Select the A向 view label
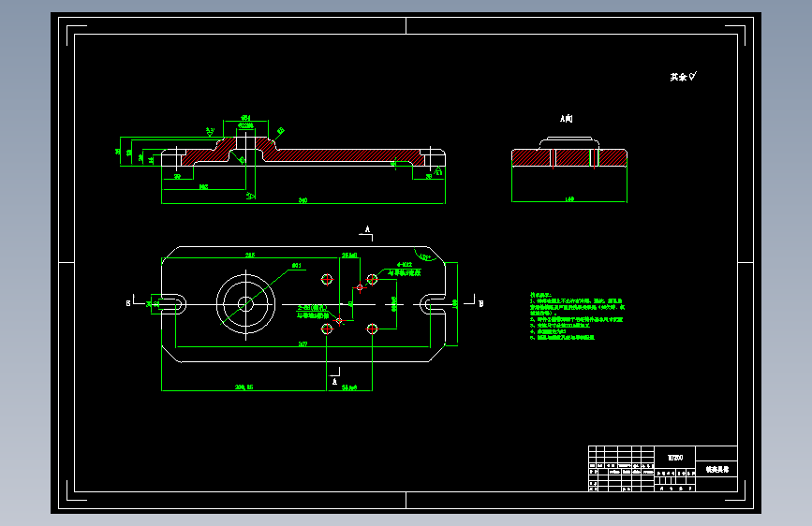 tap(566, 119)
